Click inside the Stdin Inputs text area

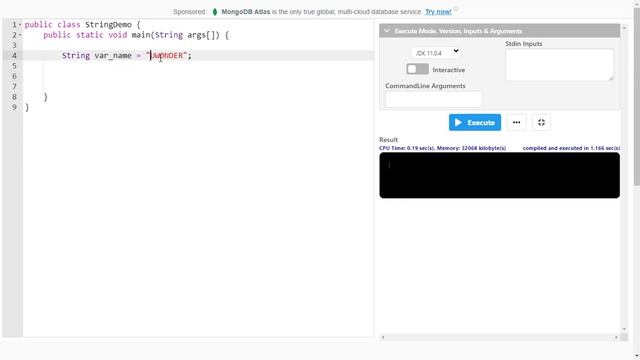click(x=559, y=64)
